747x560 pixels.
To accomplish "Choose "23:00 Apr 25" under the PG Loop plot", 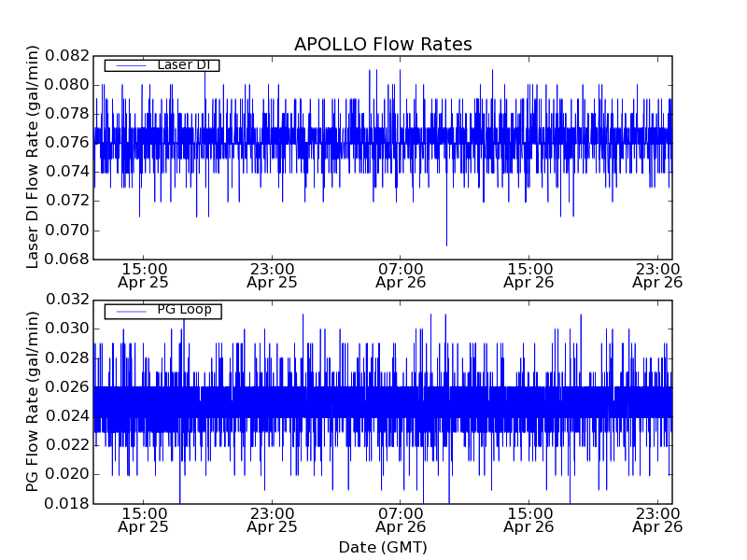I will [x=272, y=520].
